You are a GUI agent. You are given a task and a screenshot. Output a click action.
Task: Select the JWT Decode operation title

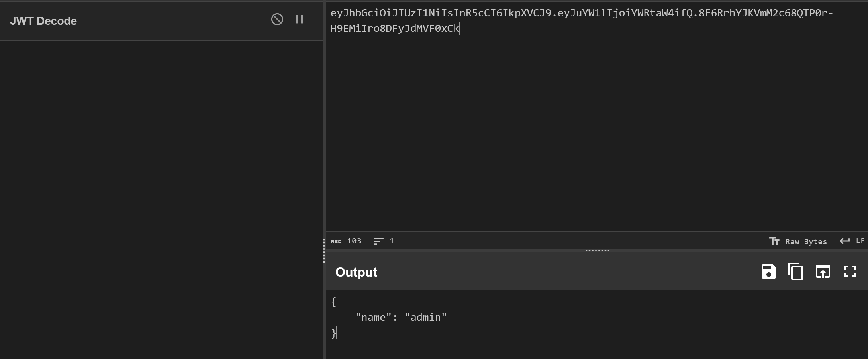point(43,21)
